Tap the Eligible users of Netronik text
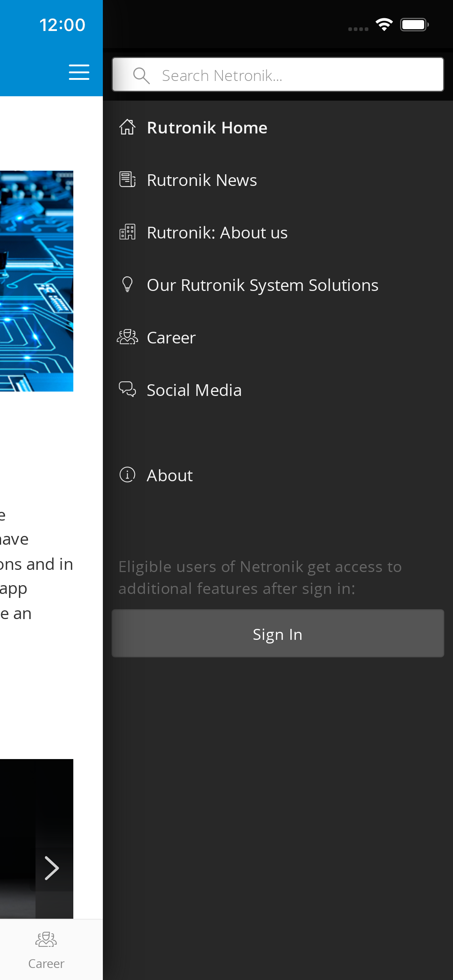 260,577
